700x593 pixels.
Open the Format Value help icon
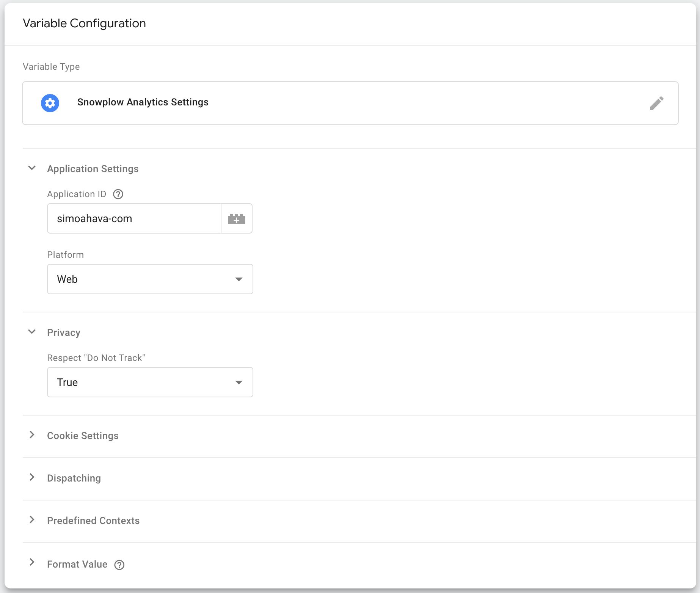point(119,565)
